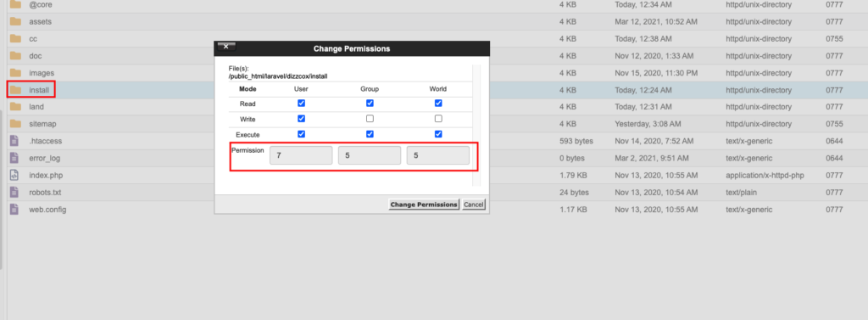This screenshot has width=868, height=320.
Task: Click the Group permission field showing 5
Action: click(370, 156)
